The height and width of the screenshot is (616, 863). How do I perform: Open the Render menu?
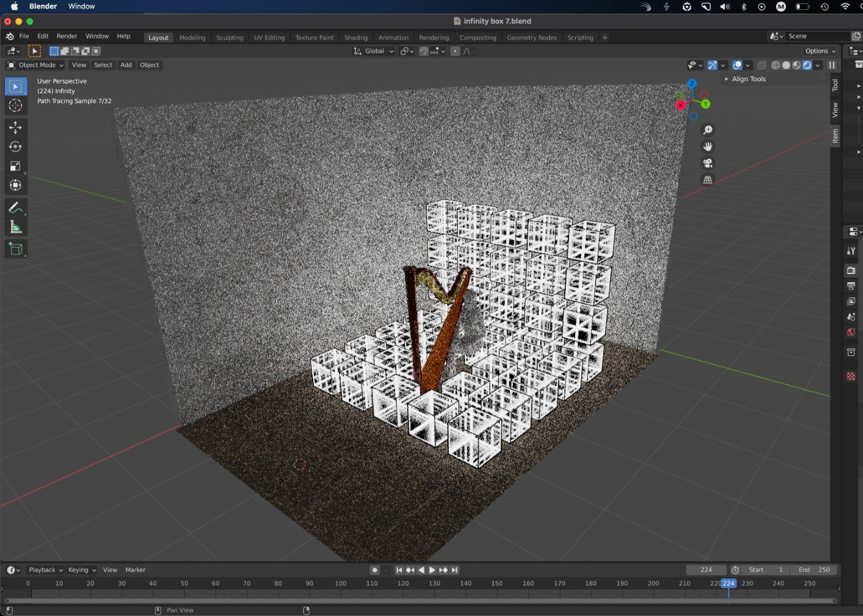coord(67,36)
